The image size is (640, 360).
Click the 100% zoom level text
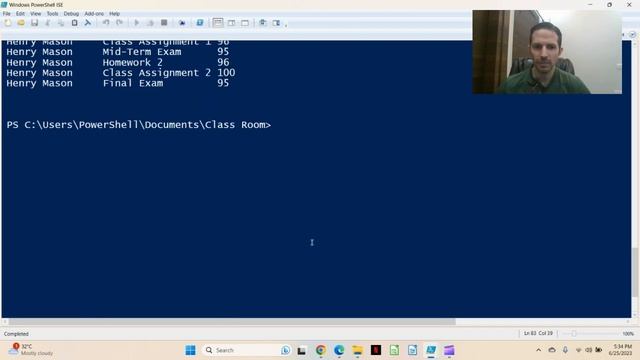pos(628,333)
